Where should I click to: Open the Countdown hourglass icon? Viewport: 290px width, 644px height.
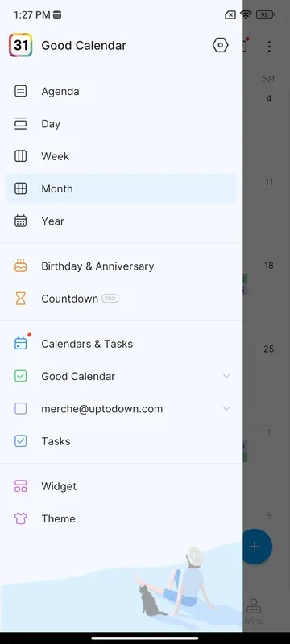click(x=20, y=299)
